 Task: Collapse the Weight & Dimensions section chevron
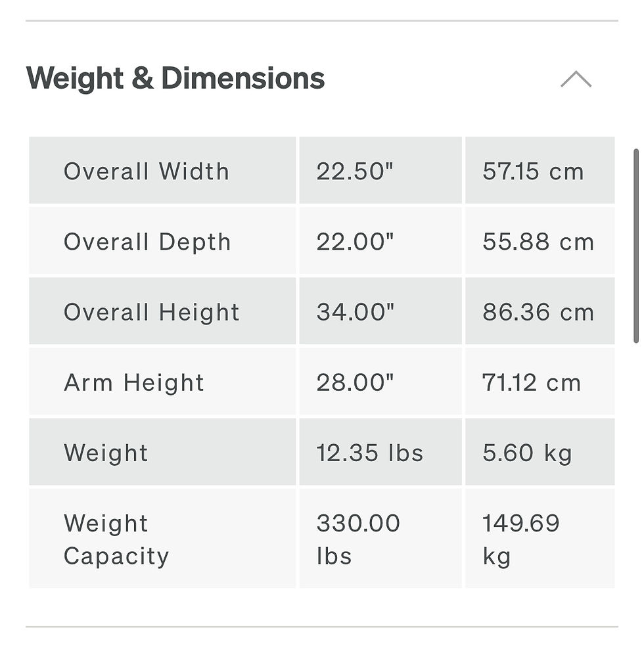click(x=576, y=79)
